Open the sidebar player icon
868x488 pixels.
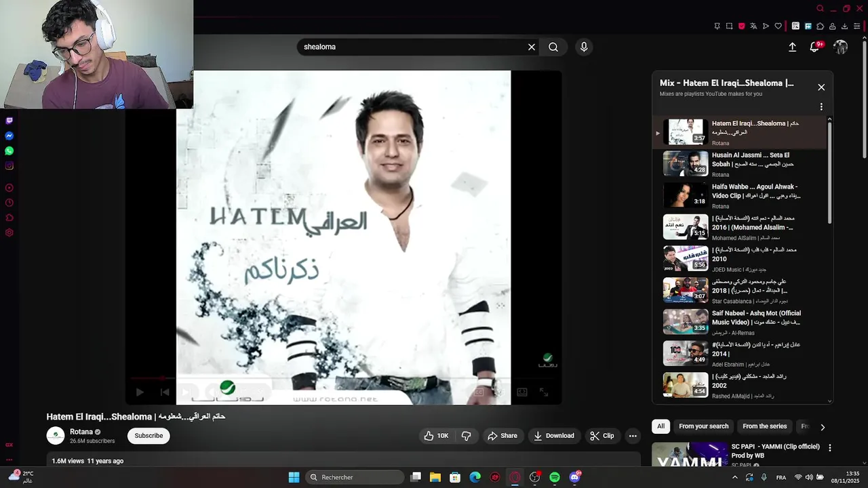[x=9, y=188]
